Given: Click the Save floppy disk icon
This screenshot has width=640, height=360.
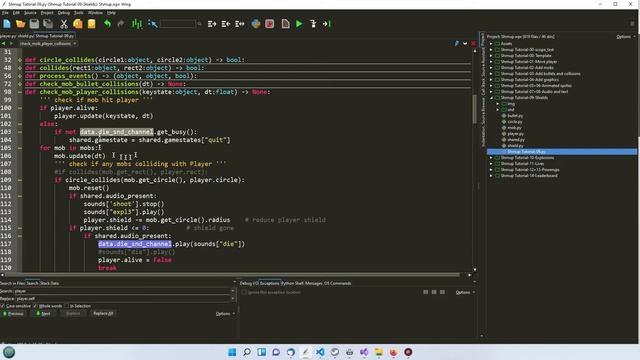Looking at the screenshot, I should [x=34, y=24].
